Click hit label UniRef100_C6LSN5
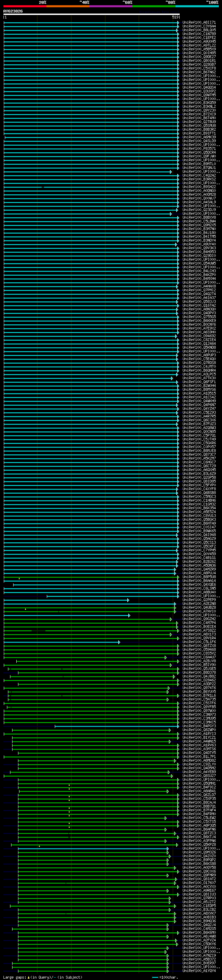Image resolution: width=222 pixels, height=980 pixels. 199,589
